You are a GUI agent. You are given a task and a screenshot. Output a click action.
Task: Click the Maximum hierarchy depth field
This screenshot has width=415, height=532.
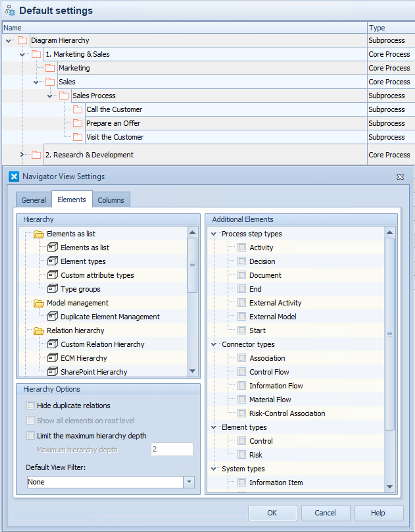(x=172, y=449)
